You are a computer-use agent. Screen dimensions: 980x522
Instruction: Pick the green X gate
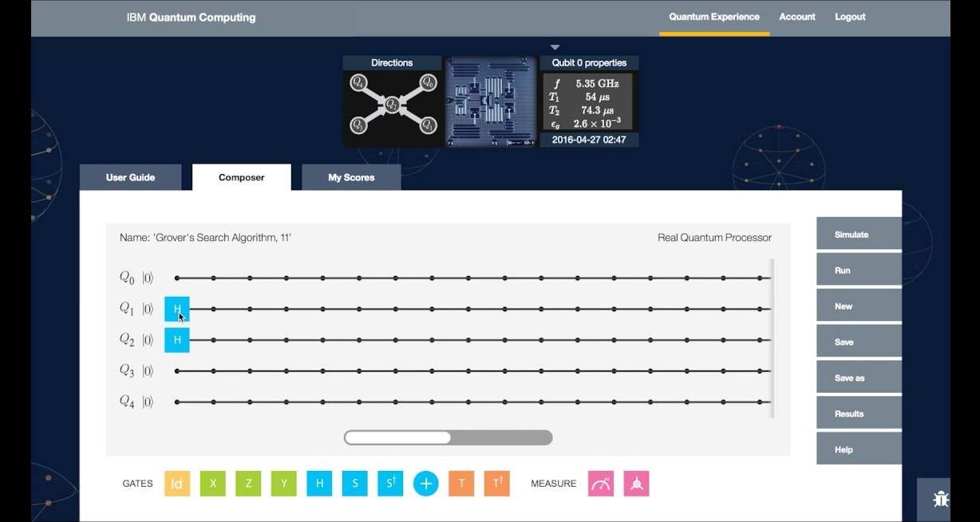coord(213,484)
